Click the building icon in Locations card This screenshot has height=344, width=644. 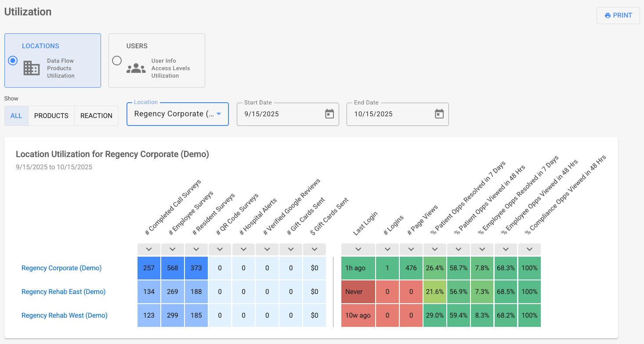32,68
